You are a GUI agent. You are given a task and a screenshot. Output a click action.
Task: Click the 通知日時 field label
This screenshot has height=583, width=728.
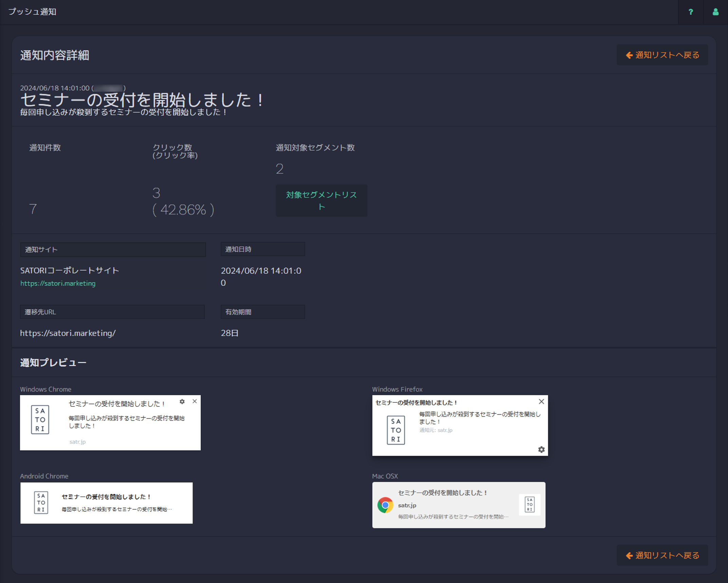[263, 249]
